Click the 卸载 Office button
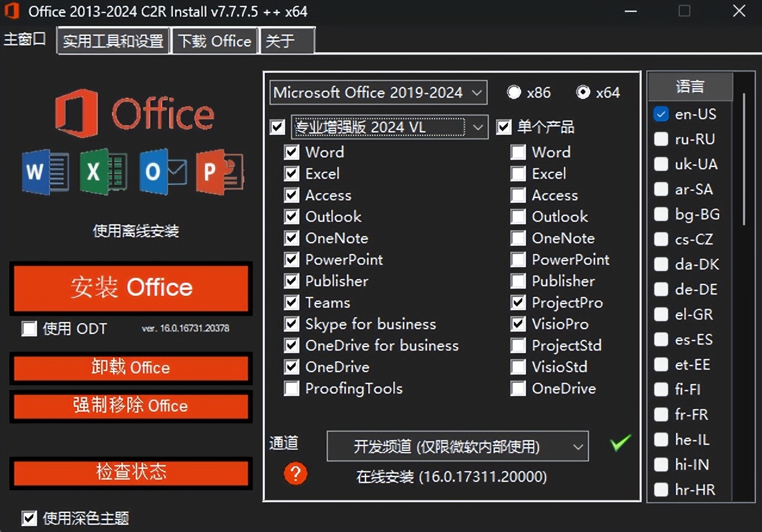This screenshot has height=532, width=762. coord(131,368)
